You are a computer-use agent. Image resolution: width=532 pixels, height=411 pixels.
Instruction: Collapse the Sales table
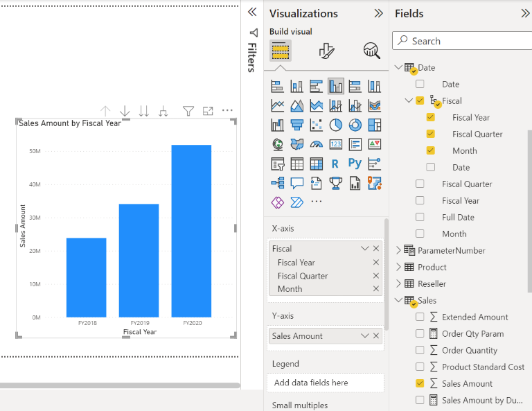(398, 299)
